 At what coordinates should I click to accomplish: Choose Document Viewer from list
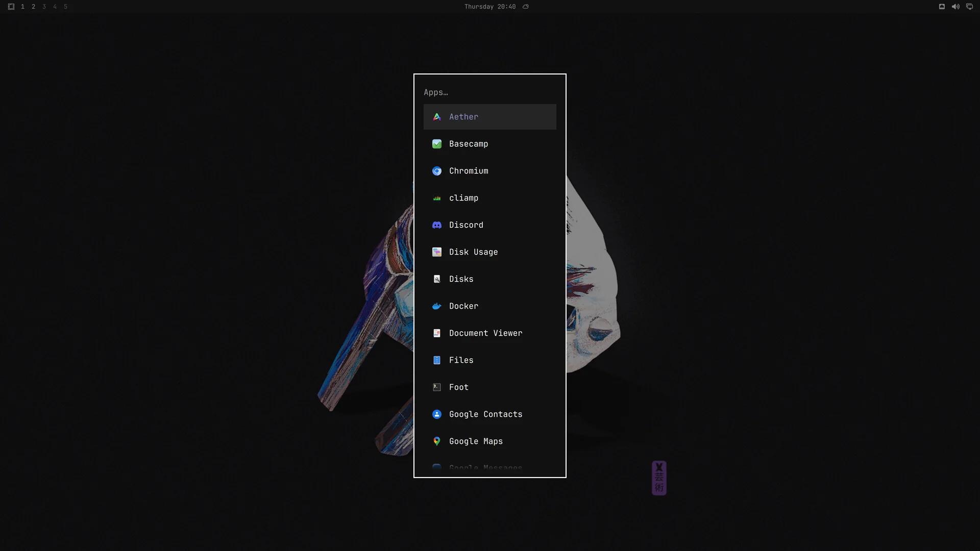[489, 333]
